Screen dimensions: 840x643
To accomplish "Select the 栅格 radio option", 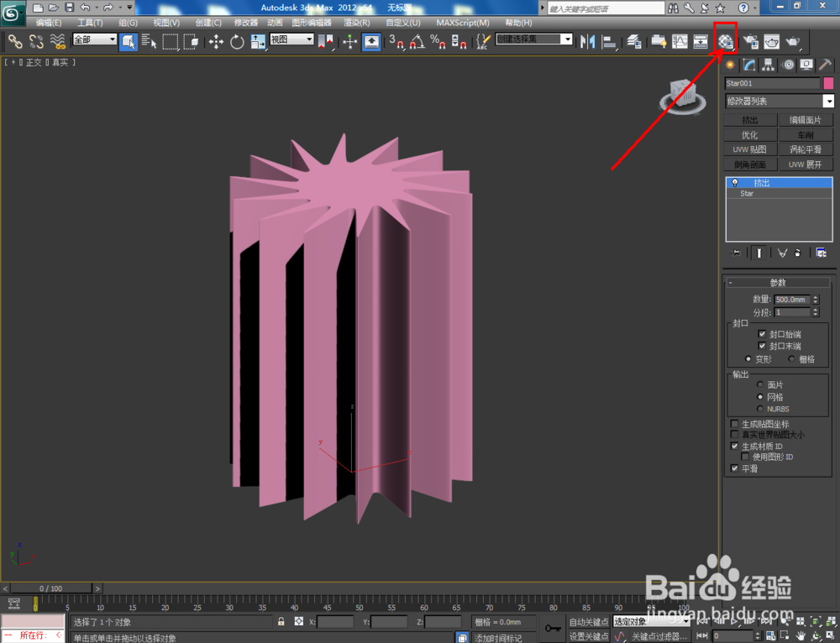I will coord(791,358).
